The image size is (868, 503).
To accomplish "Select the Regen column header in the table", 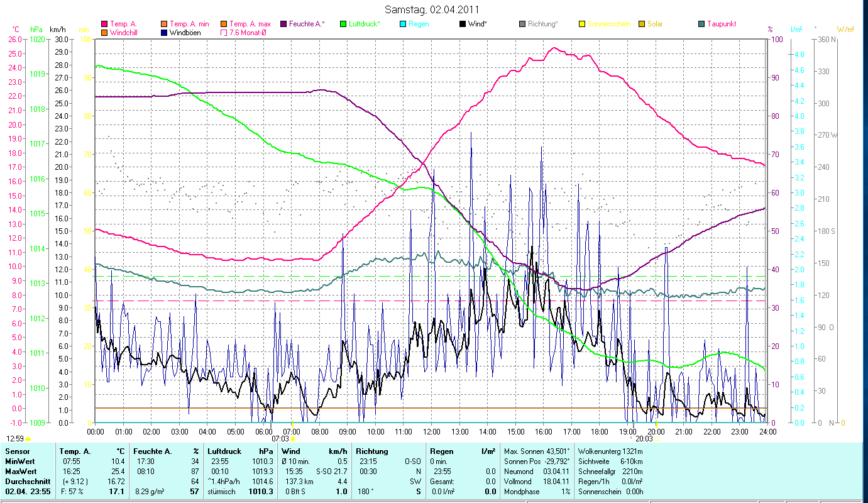I will [441, 451].
